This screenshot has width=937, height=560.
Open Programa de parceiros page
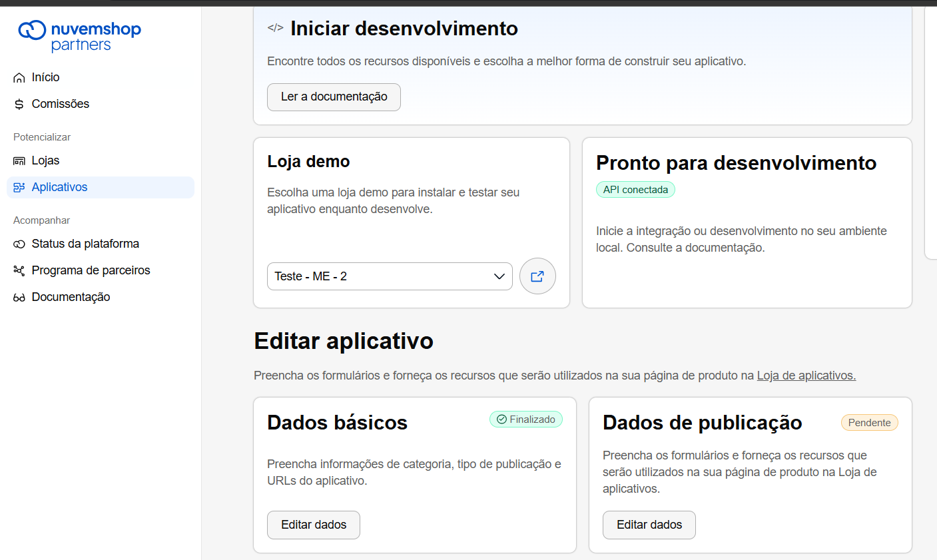click(x=101, y=270)
